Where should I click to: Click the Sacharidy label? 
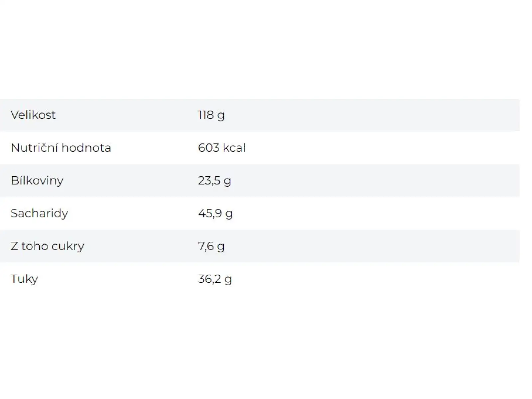[x=39, y=213]
